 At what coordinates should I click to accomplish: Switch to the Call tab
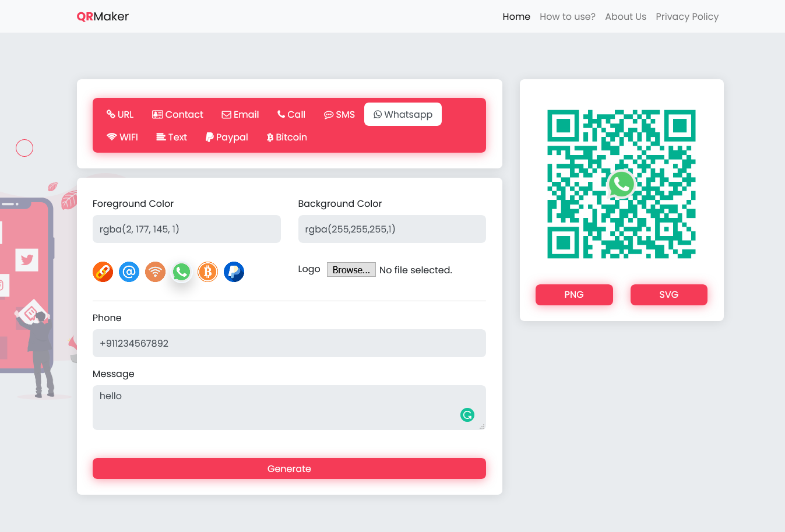point(291,114)
